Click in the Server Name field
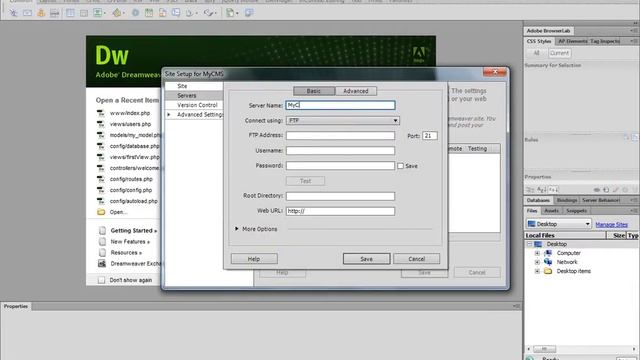This screenshot has height=360, width=640. (340, 105)
